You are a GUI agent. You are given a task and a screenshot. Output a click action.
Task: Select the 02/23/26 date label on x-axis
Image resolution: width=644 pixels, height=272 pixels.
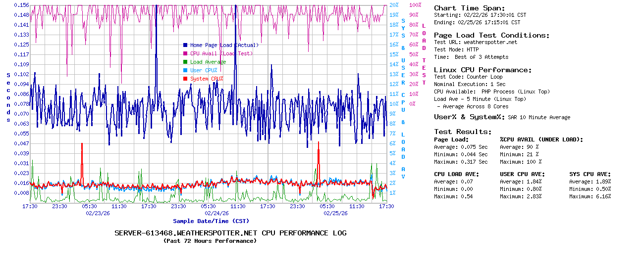click(x=98, y=213)
